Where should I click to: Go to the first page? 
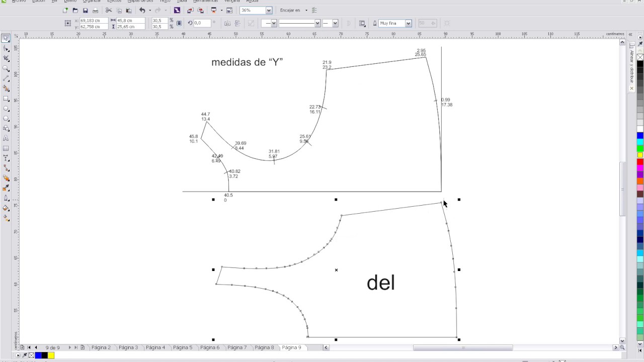pyautogui.click(x=29, y=347)
